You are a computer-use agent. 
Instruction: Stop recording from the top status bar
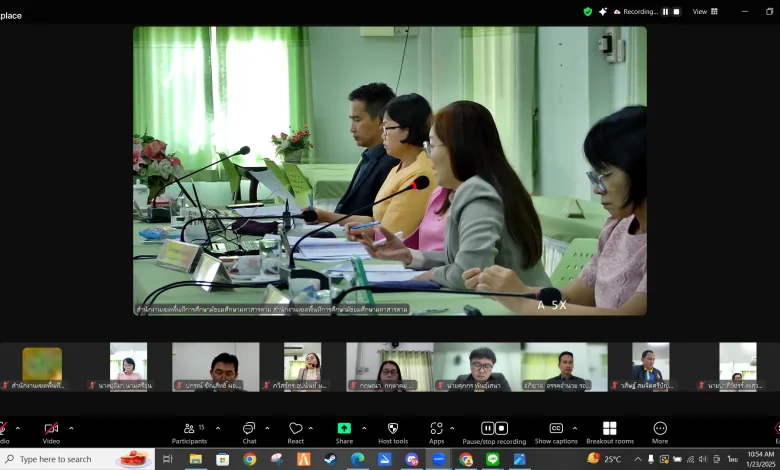(677, 11)
